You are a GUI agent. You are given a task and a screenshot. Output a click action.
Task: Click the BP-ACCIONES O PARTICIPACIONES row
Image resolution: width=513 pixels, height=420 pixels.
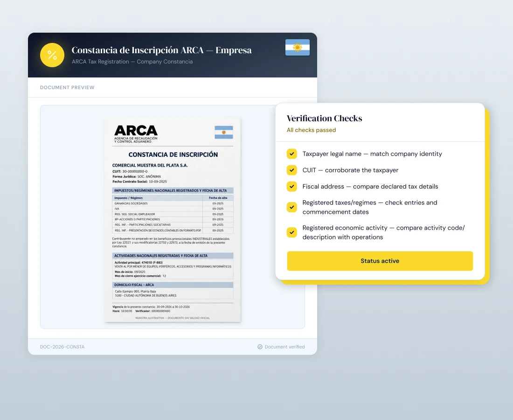[x=173, y=219]
